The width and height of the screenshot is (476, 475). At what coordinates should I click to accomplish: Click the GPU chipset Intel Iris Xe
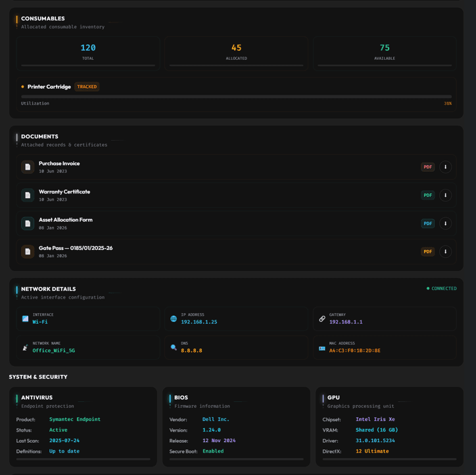pos(375,419)
